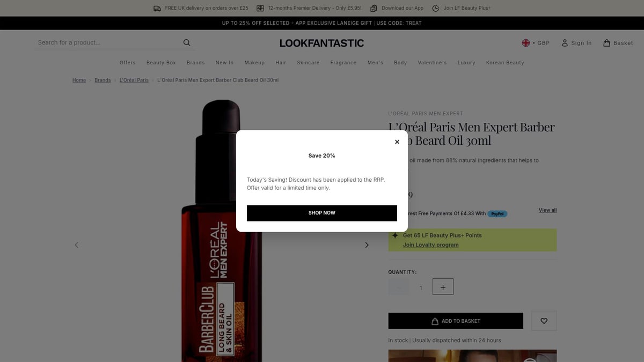Click the product search input field
Viewport: 644px width, 362px height.
click(x=107, y=42)
